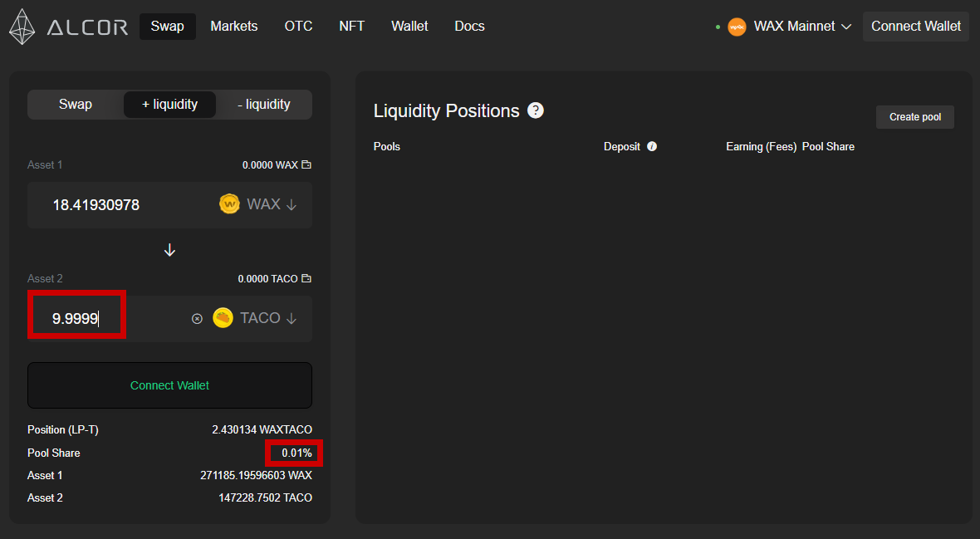The width and height of the screenshot is (980, 539).
Task: Clear the Asset 2 amount with the x icon
Action: pyautogui.click(x=197, y=319)
